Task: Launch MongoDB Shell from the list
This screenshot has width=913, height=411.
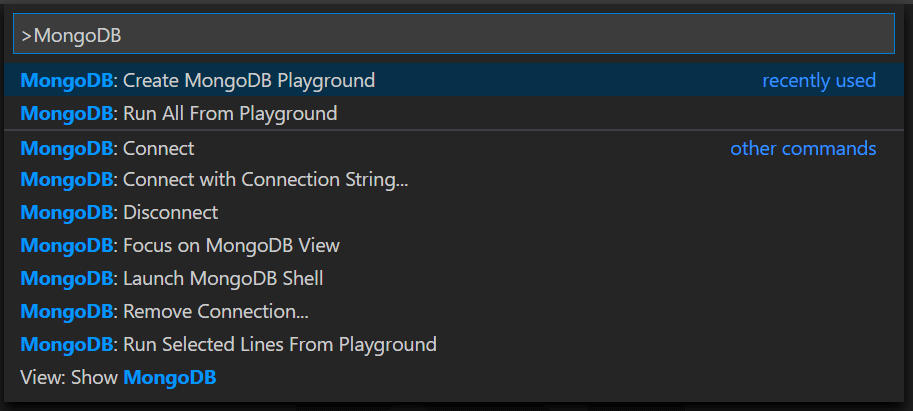Action: (222, 278)
